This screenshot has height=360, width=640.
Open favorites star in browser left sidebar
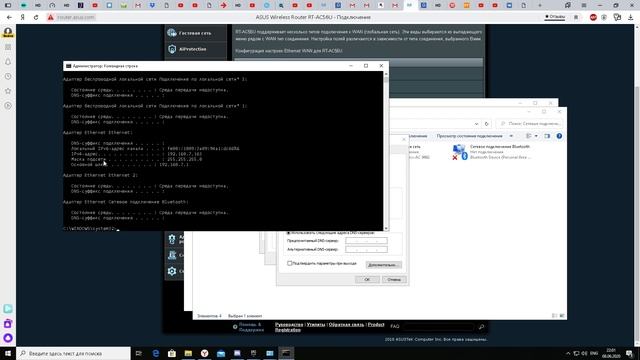(8, 91)
